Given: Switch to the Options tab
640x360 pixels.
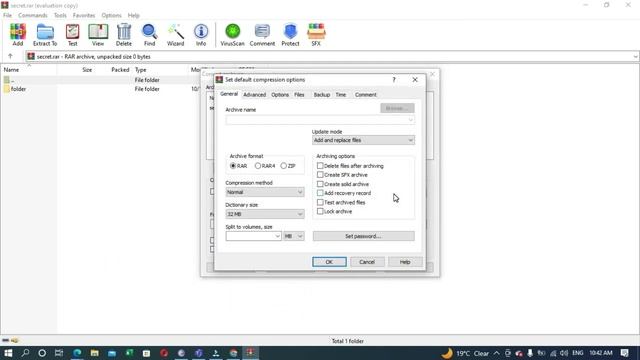Looking at the screenshot, I should tap(280, 95).
